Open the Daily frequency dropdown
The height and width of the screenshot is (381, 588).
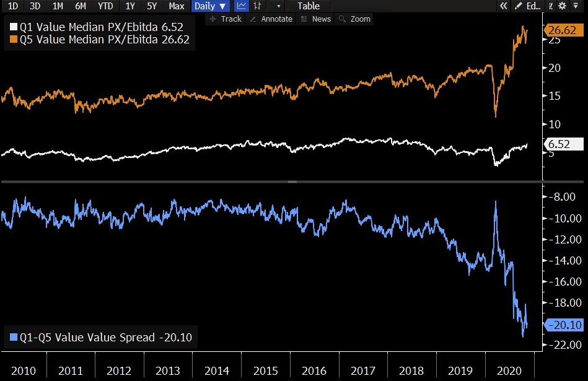209,6
